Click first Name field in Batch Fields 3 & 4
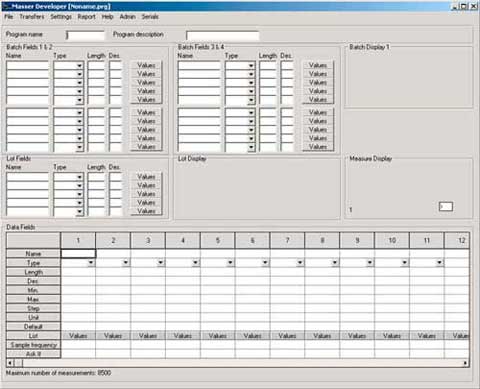The width and height of the screenshot is (480, 389). tap(199, 66)
